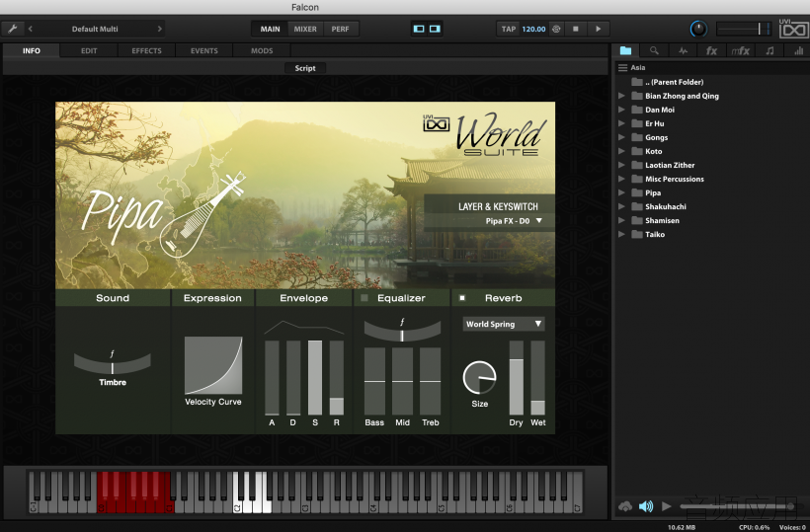Turn the reverb Size knob
The width and height of the screenshot is (810, 532).
[479, 378]
